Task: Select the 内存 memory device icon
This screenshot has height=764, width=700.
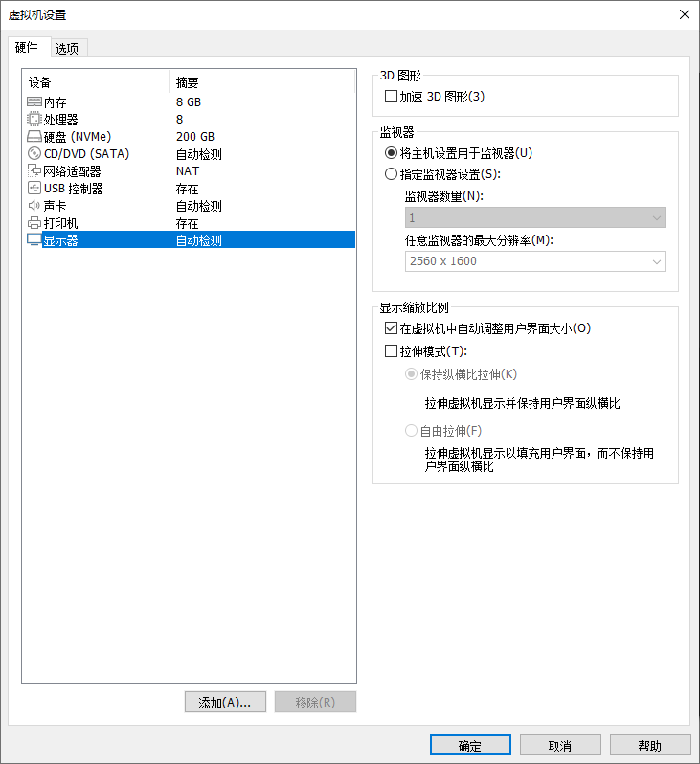Action: (34, 101)
